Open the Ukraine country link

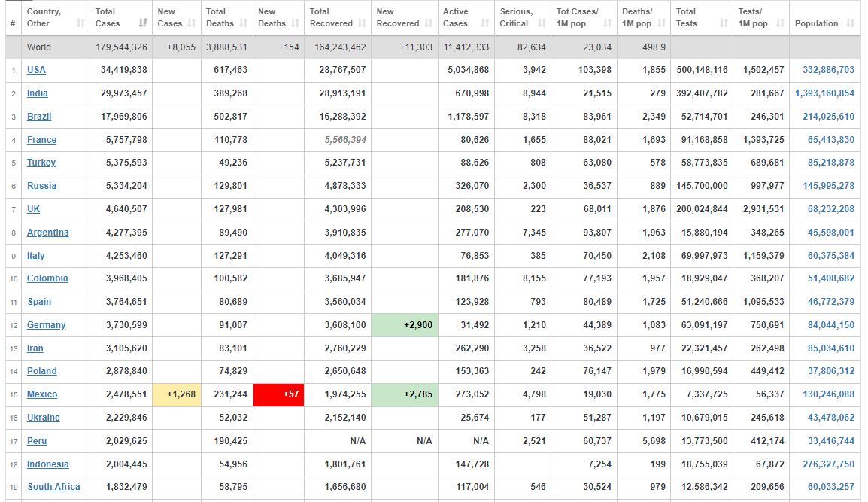click(x=43, y=417)
